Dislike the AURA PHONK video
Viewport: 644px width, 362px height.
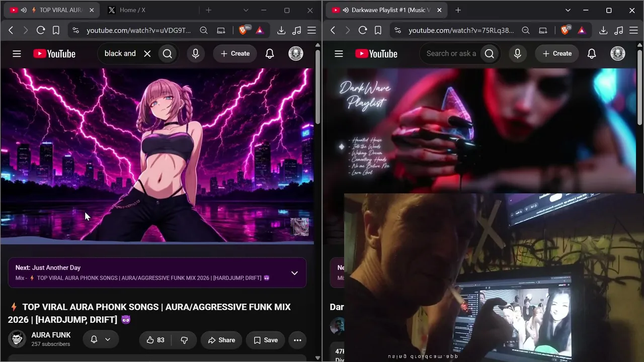tap(184, 340)
